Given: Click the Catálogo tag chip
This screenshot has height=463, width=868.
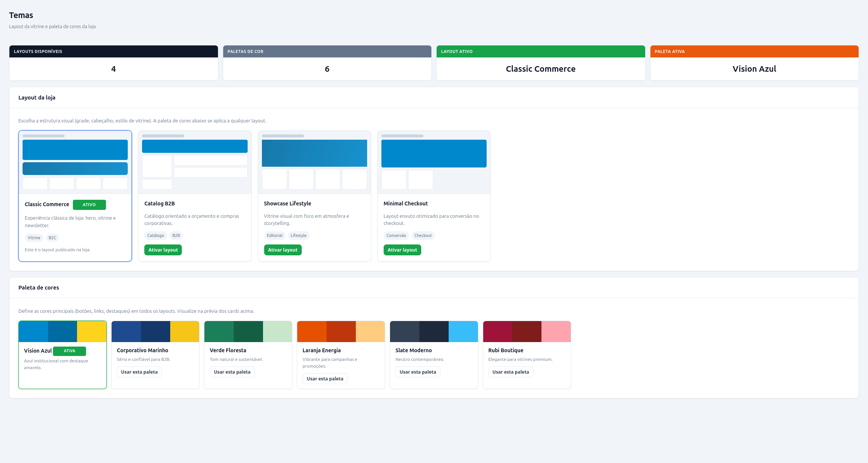Looking at the screenshot, I should (x=156, y=235).
